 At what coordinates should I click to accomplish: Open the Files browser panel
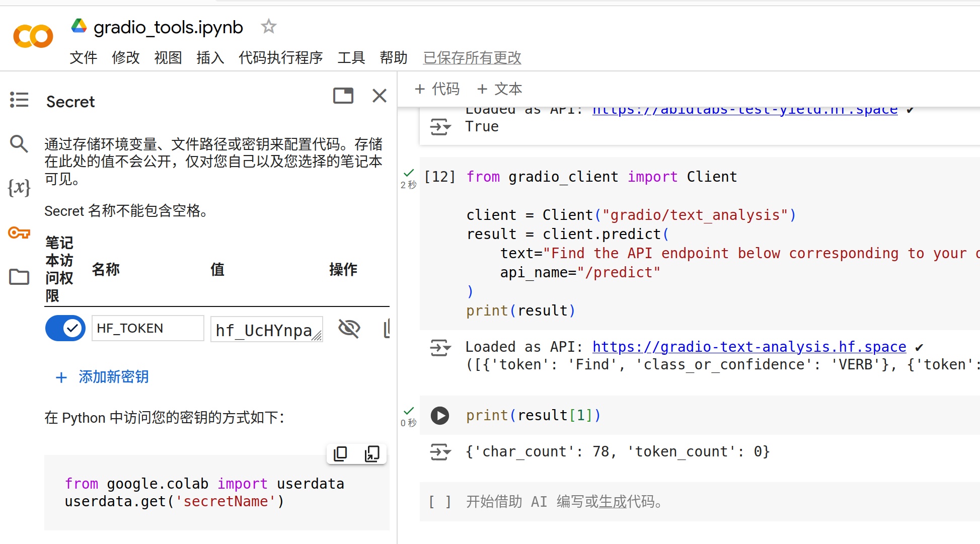(19, 277)
